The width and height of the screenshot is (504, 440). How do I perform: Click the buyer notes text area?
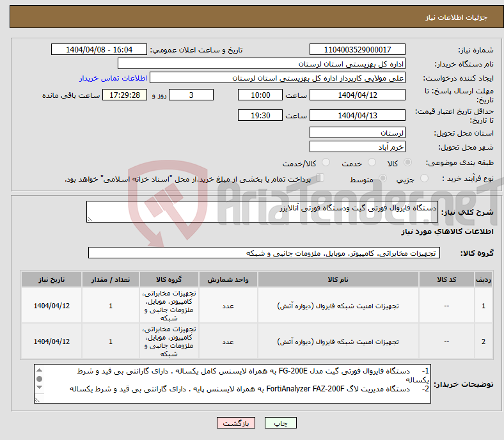click(x=232, y=384)
